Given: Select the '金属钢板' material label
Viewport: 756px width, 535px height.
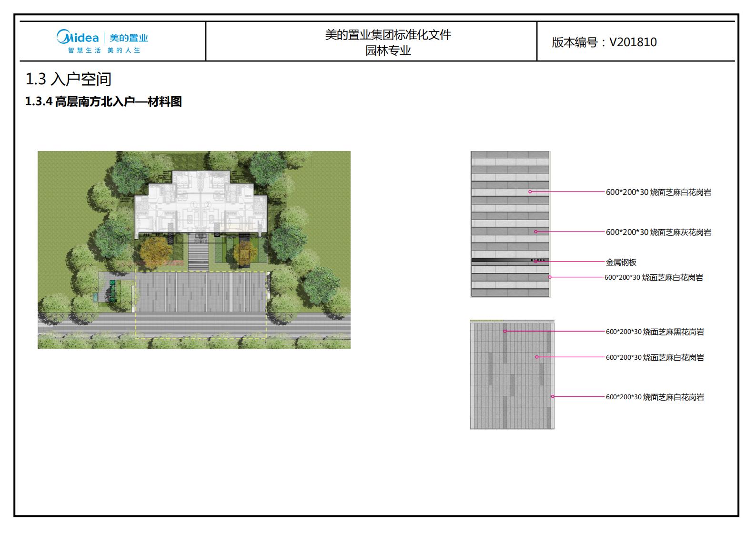Looking at the screenshot, I should 621,262.
